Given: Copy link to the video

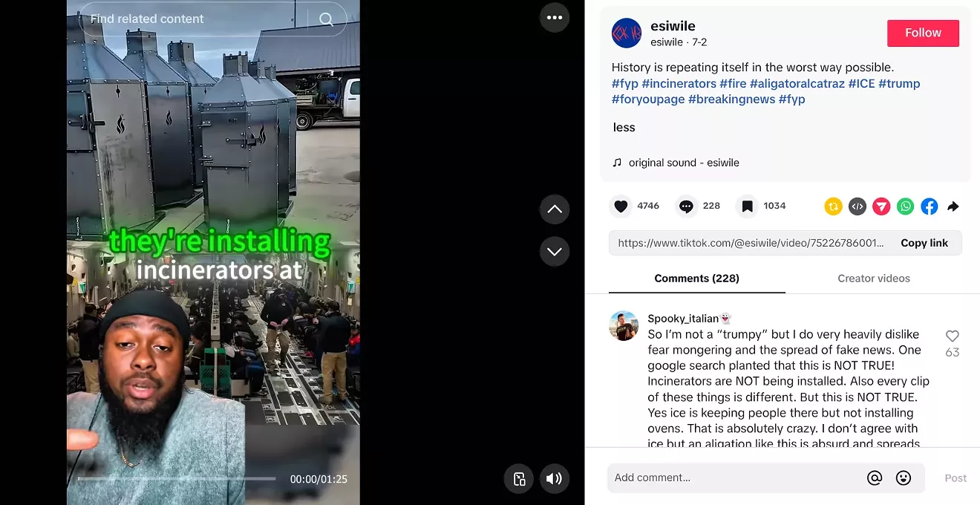Looking at the screenshot, I should [924, 243].
